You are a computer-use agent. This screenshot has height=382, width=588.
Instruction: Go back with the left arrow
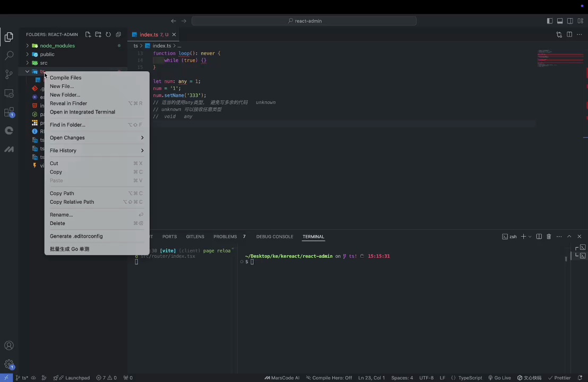[173, 21]
